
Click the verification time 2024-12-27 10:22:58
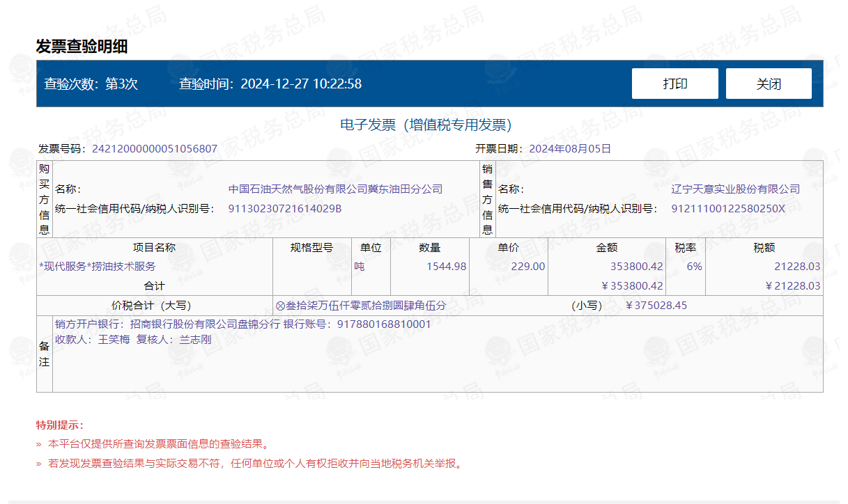tap(301, 84)
